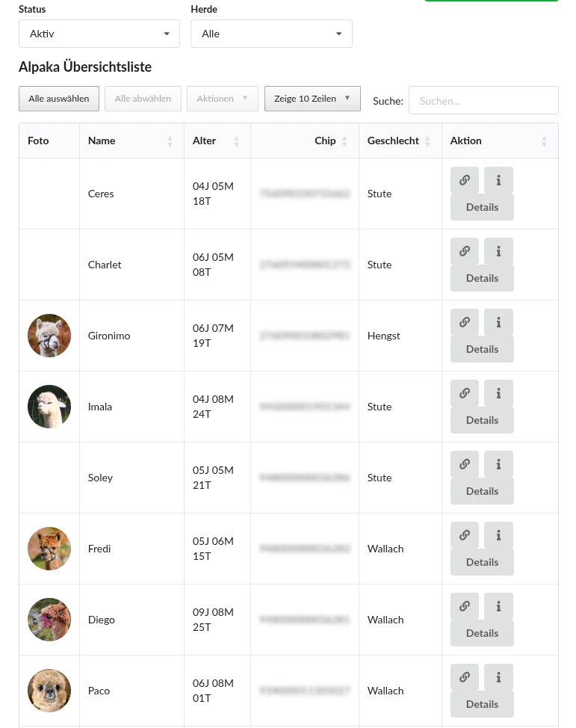Open the Status dropdown showing Aktiv
576x728 pixels.
coord(99,34)
